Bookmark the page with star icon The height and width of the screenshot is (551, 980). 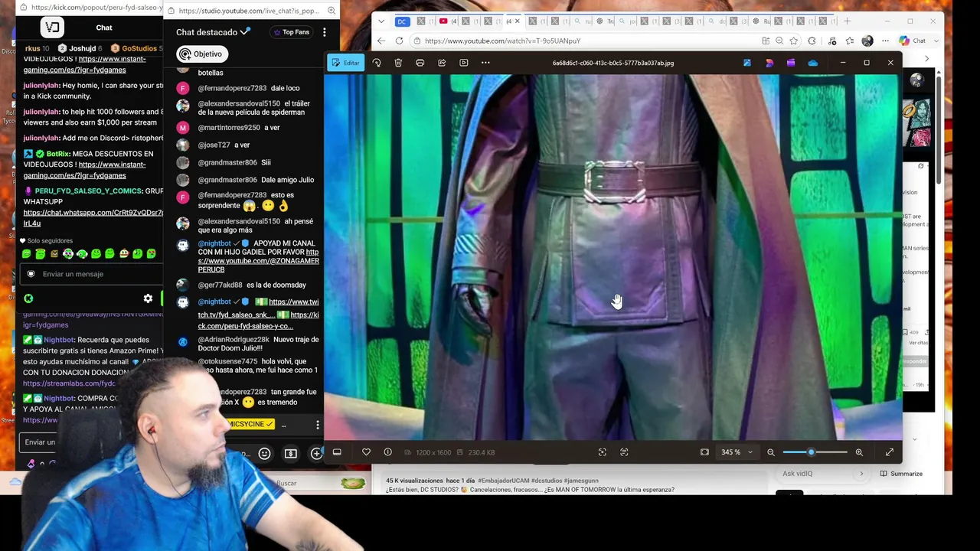(x=795, y=41)
